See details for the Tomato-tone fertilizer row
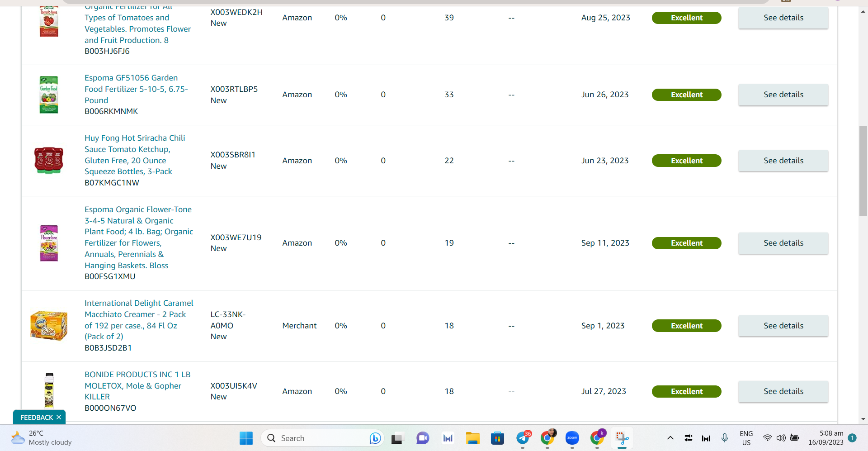This screenshot has width=868, height=451. coord(783,18)
